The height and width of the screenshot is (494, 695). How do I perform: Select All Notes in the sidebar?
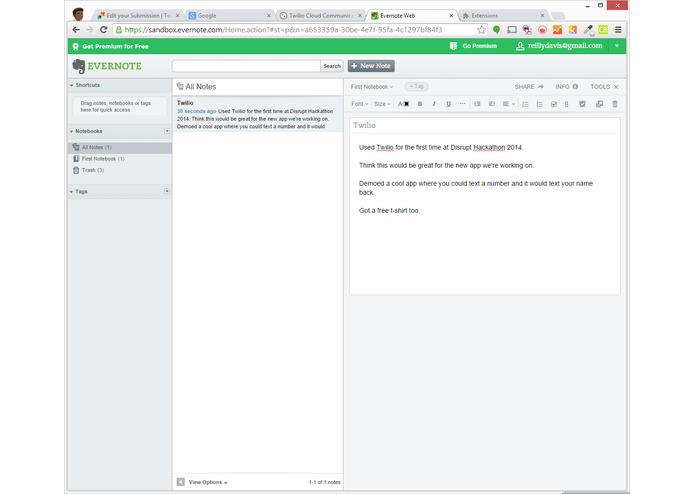(x=120, y=147)
